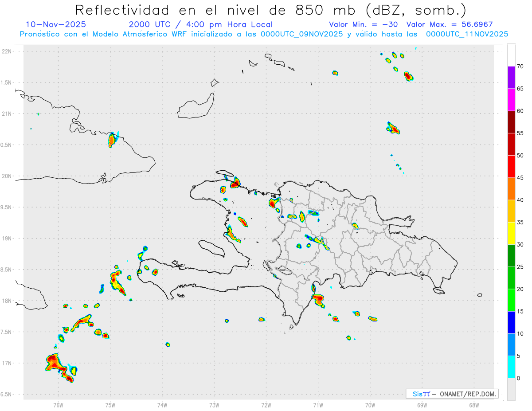532x411 pixels.
Task: Select the yellow 30–35 dBZ legend segment
Action: click(511, 233)
